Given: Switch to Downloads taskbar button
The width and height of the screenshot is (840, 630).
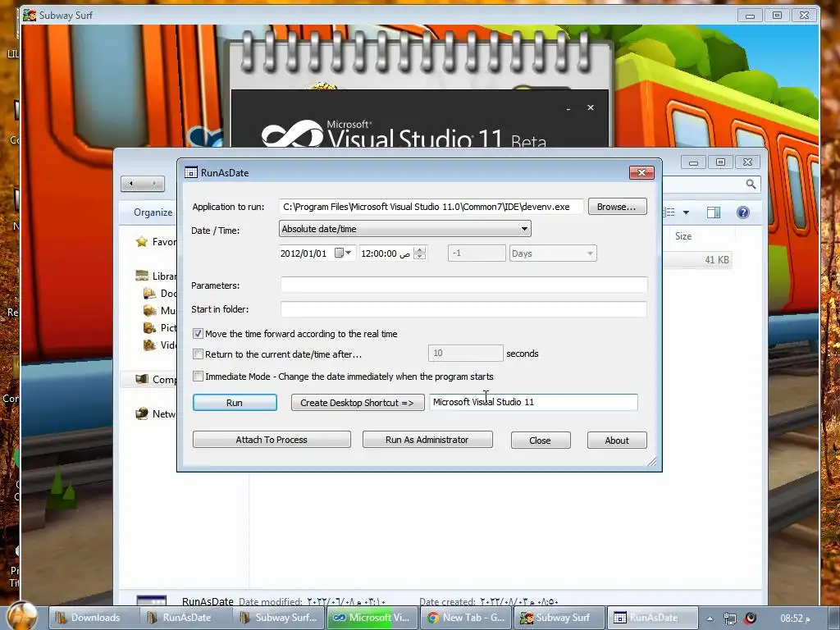Looking at the screenshot, I should [94, 618].
